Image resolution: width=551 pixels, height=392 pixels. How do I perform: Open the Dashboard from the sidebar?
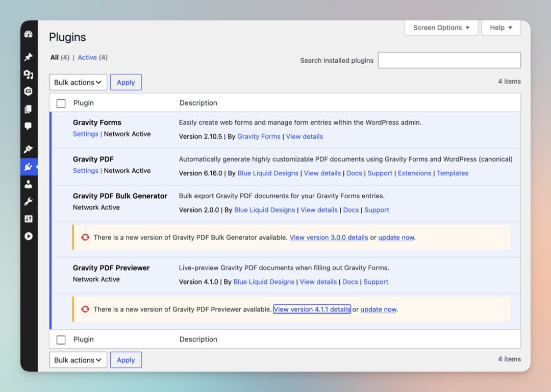(x=29, y=34)
